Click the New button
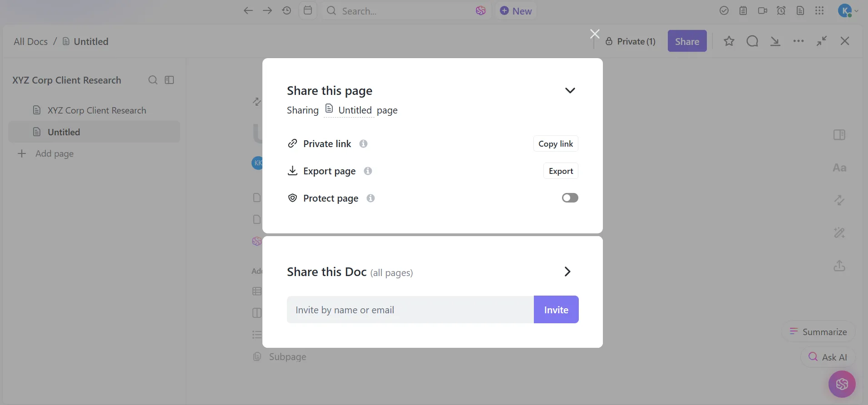Screen dimensions: 868x405 click(x=516, y=11)
